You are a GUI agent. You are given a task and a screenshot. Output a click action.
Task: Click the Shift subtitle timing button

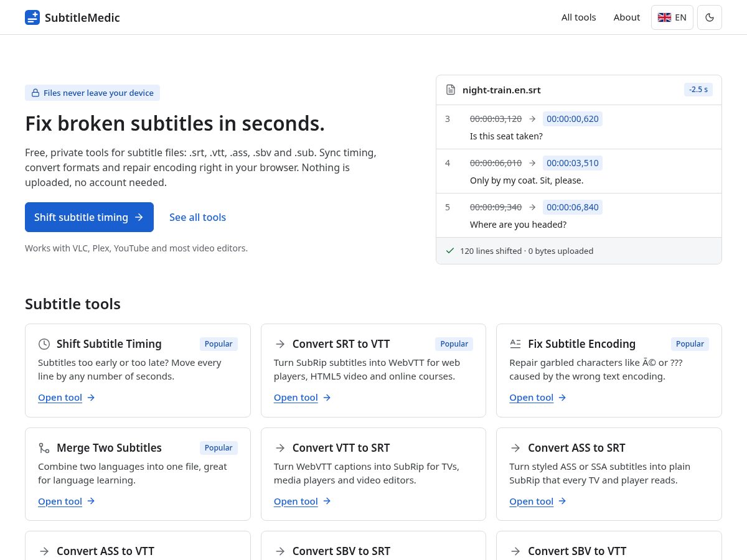pyautogui.click(x=89, y=217)
